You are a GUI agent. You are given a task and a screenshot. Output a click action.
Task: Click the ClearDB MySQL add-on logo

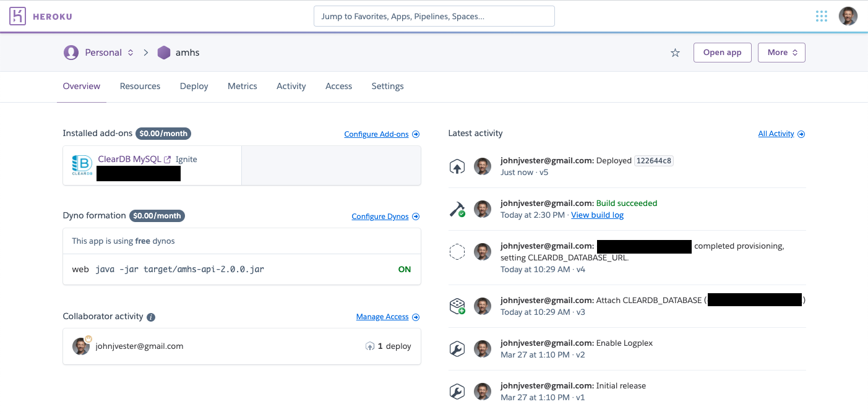click(x=82, y=165)
